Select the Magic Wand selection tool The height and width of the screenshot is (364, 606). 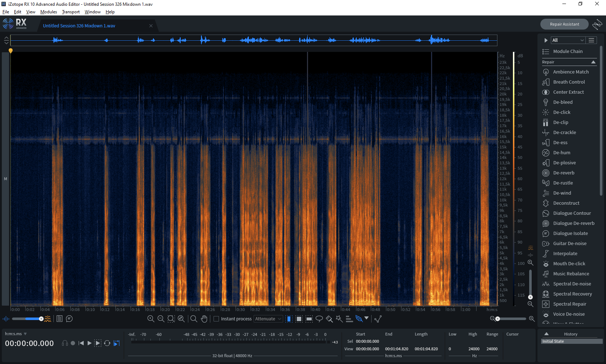coord(339,319)
